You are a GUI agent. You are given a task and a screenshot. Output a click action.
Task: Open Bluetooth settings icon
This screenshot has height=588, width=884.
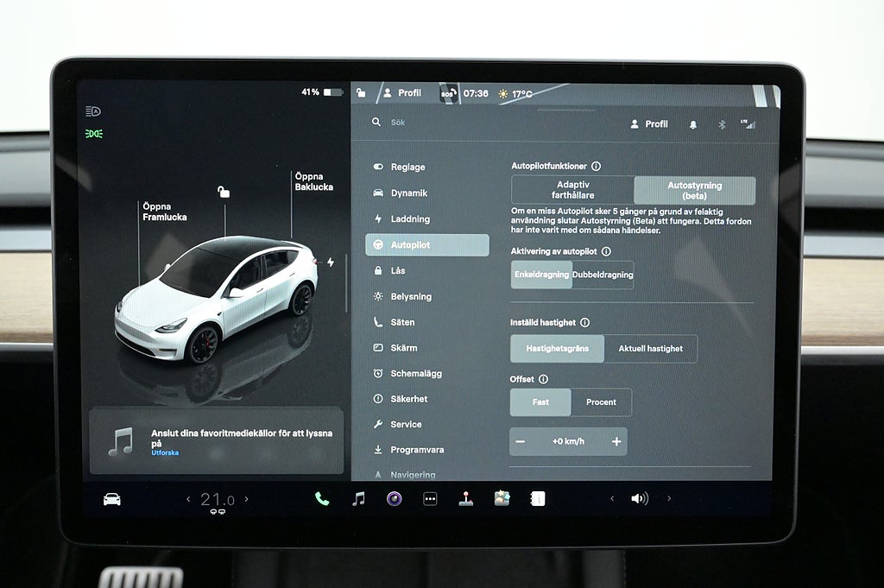click(x=723, y=124)
